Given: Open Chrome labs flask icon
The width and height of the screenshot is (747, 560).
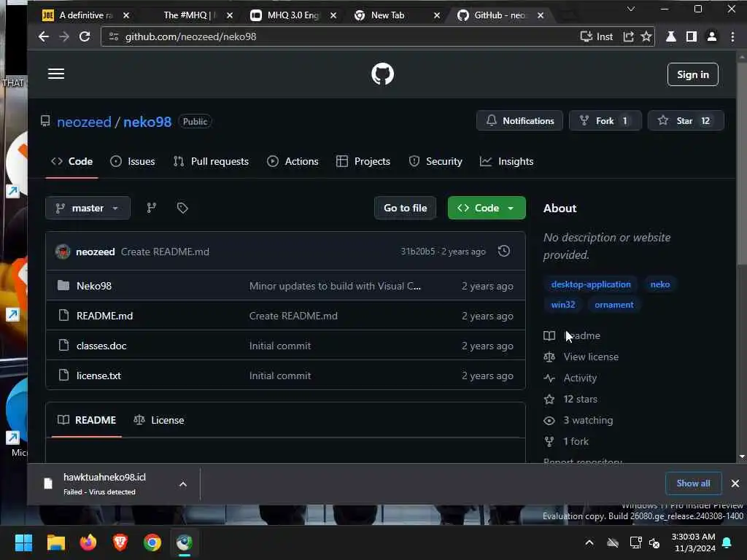Looking at the screenshot, I should point(671,36).
